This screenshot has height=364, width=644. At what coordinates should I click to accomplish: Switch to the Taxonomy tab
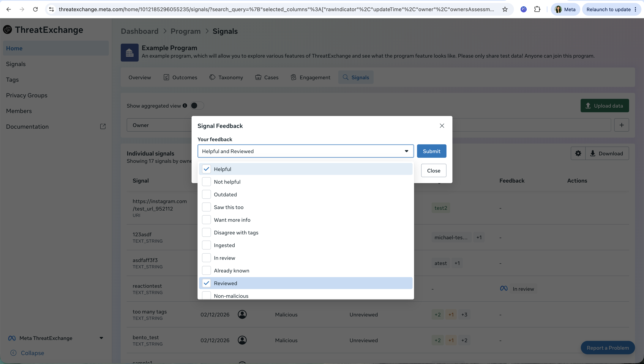(x=226, y=77)
